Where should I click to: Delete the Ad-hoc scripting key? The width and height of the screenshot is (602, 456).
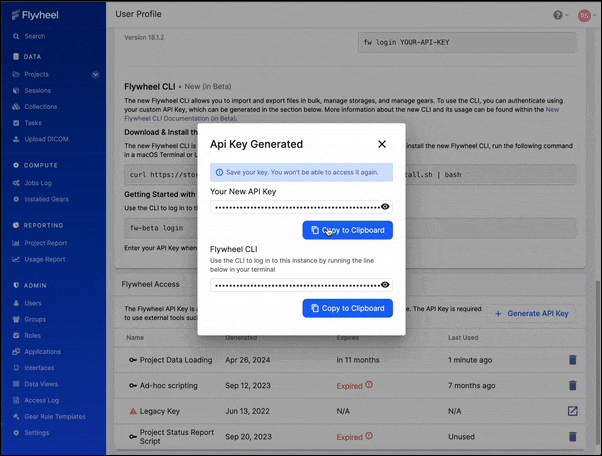click(x=572, y=385)
